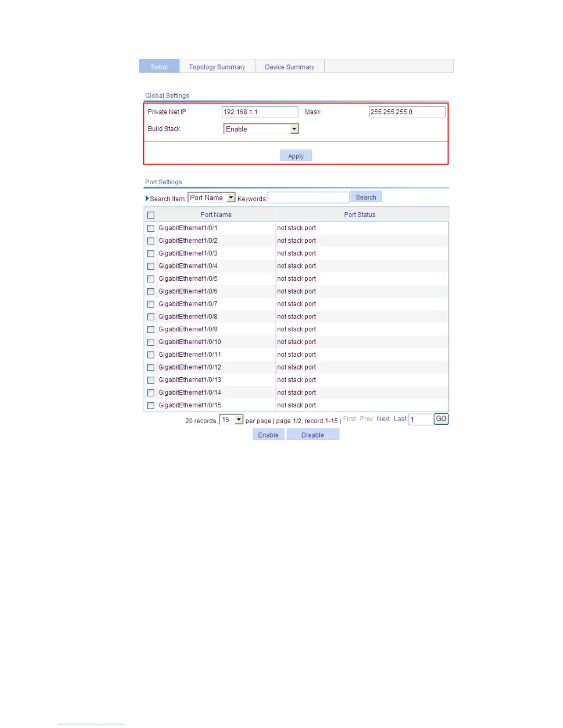Toggle the select-all ports checkbox
Image resolution: width=563 pixels, height=728 pixels.
click(x=150, y=215)
